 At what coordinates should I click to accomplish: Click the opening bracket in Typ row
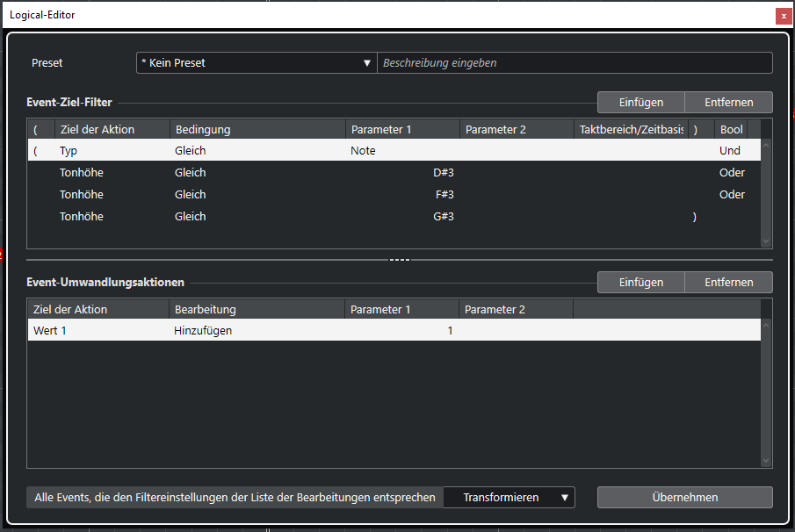(36, 151)
